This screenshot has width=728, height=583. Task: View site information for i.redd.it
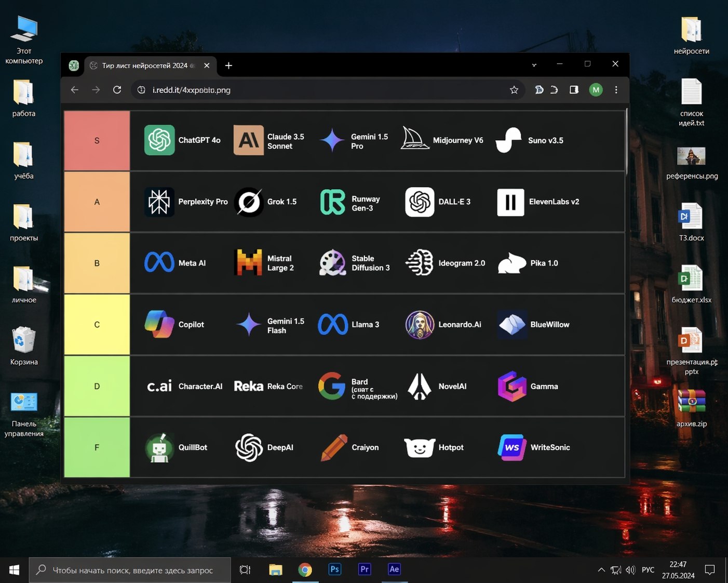tap(141, 90)
